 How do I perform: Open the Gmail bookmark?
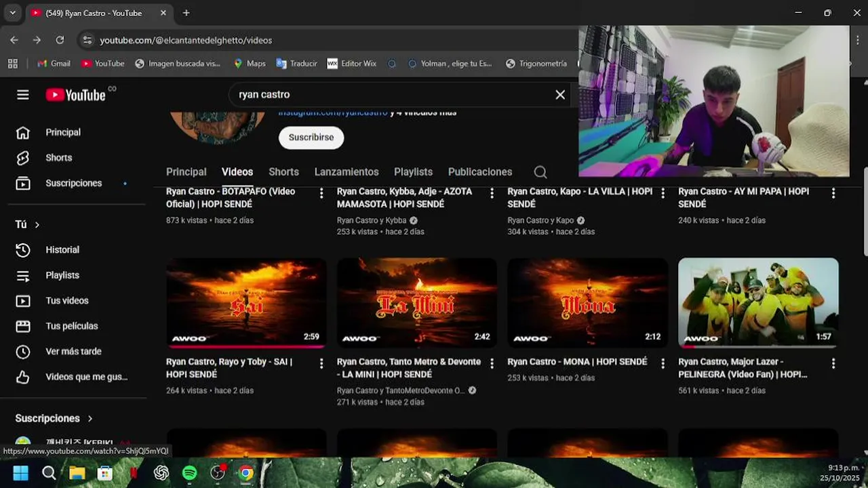54,63
